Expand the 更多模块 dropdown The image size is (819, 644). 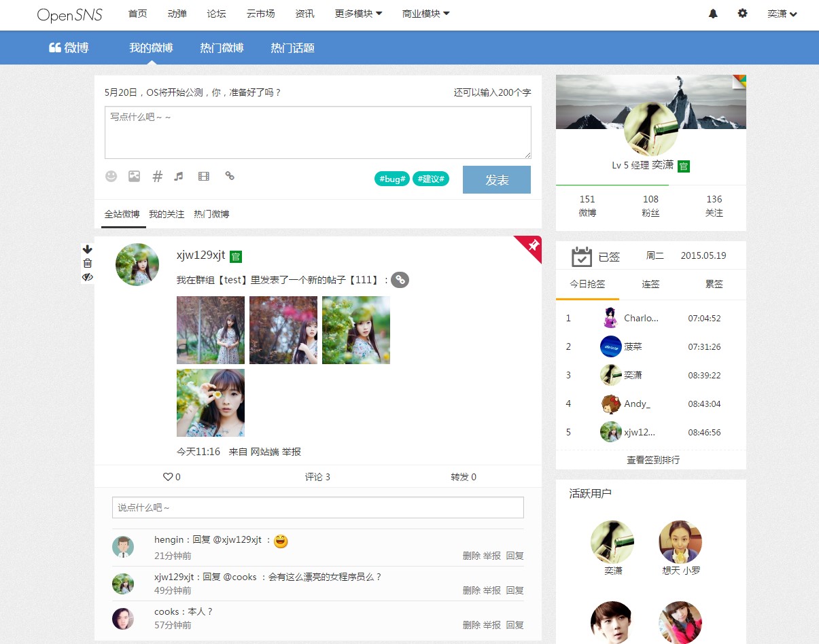click(x=358, y=14)
